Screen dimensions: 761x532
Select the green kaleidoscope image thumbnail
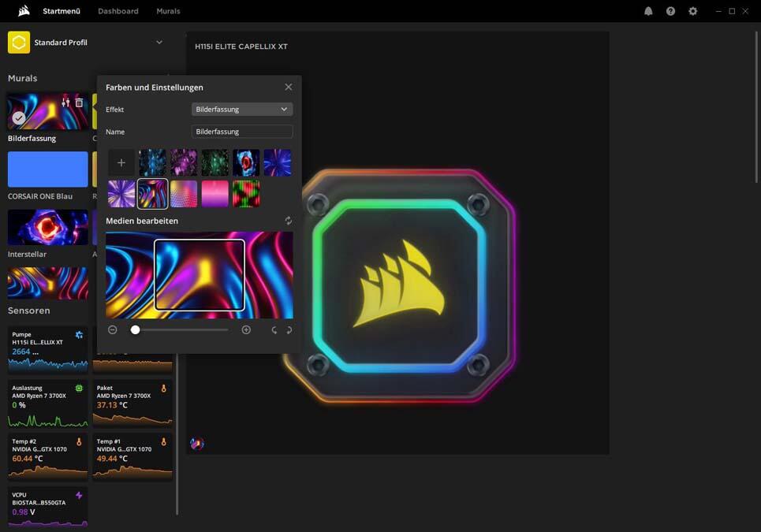(x=215, y=162)
